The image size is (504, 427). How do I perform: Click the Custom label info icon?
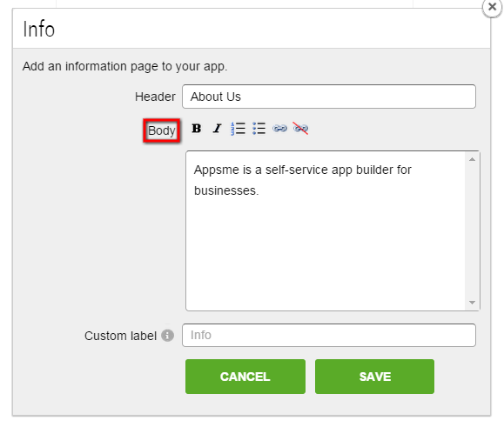click(167, 336)
